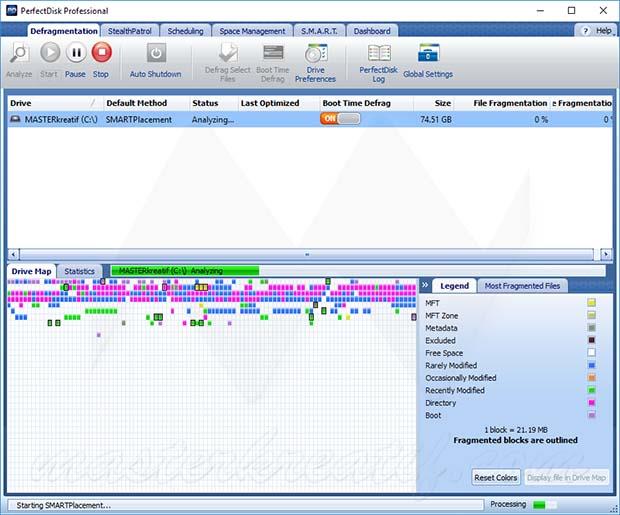Select the Drive Map tab
The height and width of the screenshot is (515, 620).
[31, 271]
